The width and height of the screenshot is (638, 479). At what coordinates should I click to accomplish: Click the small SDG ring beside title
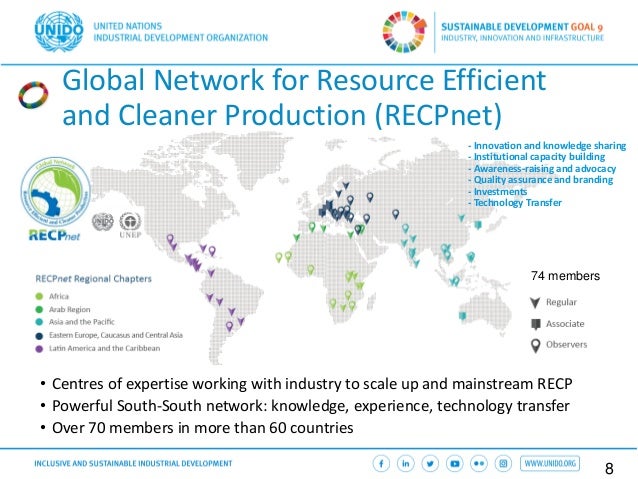33,95
